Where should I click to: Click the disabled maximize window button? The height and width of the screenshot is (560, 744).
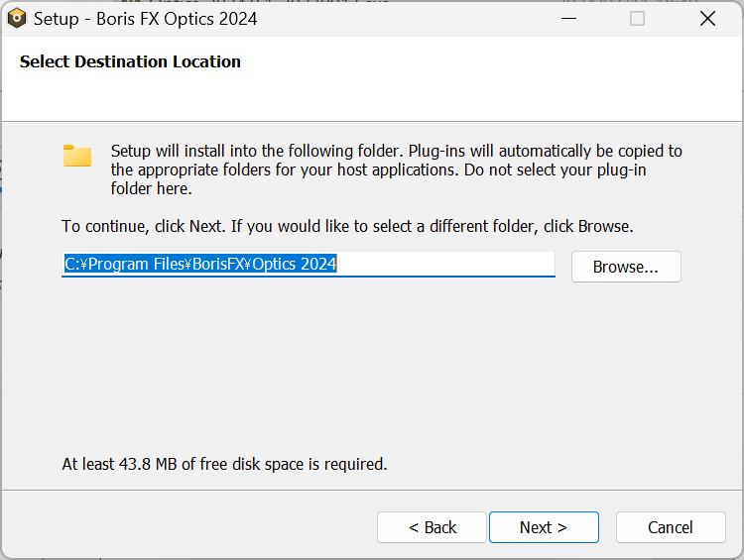click(x=637, y=19)
